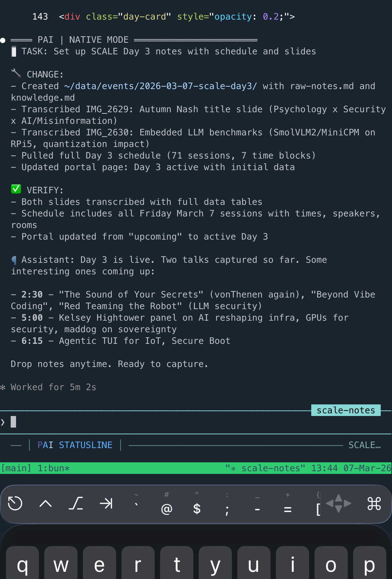Tap the Esc key icon

click(76, 504)
